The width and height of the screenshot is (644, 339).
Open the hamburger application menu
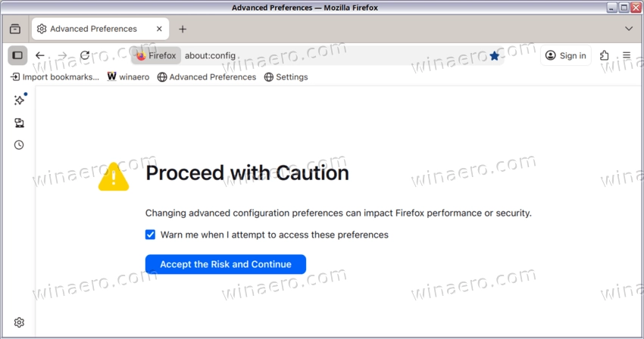point(627,55)
